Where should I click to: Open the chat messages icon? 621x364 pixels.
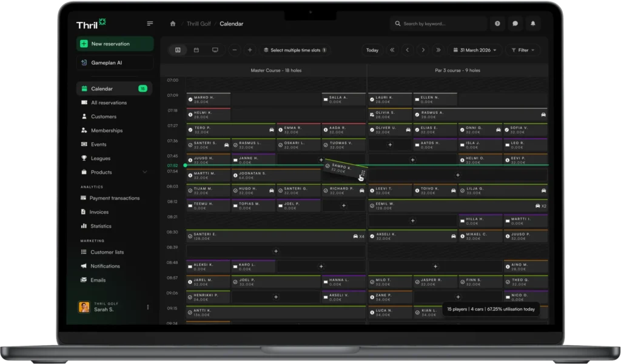tap(515, 24)
